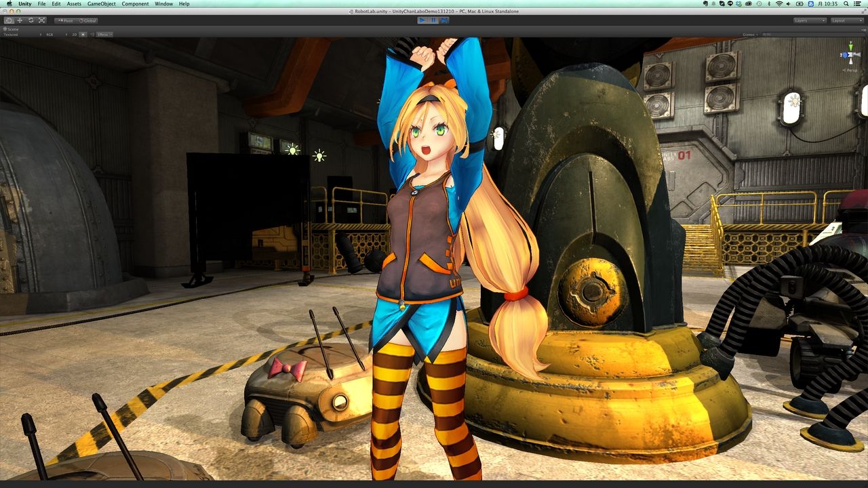Image resolution: width=868 pixels, height=488 pixels.
Task: Click the green Y axis cone on gizmo
Action: (850, 46)
